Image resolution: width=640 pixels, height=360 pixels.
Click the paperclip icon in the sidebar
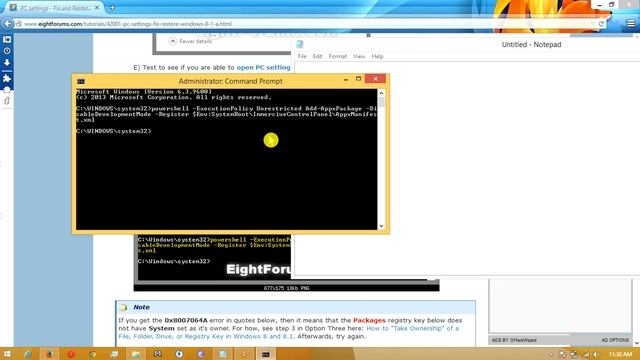7,100
